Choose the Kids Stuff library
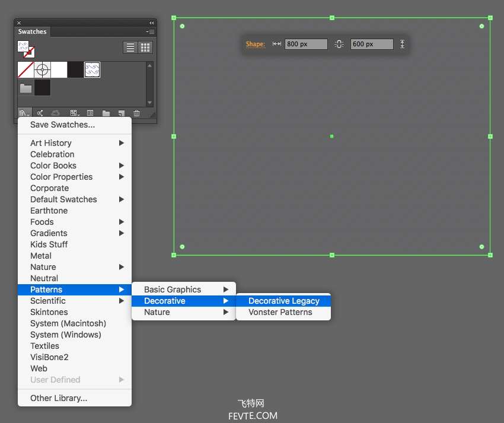 [75, 244]
